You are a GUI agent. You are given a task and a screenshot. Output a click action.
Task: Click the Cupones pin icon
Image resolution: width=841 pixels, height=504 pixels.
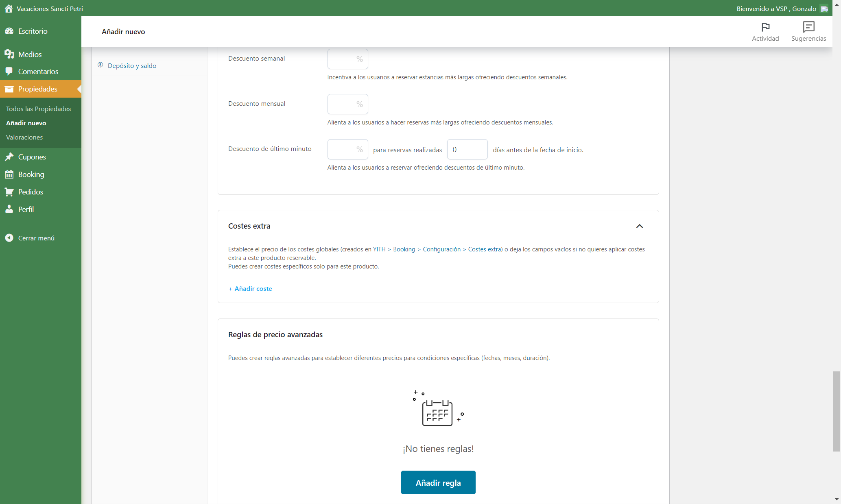tap(9, 157)
